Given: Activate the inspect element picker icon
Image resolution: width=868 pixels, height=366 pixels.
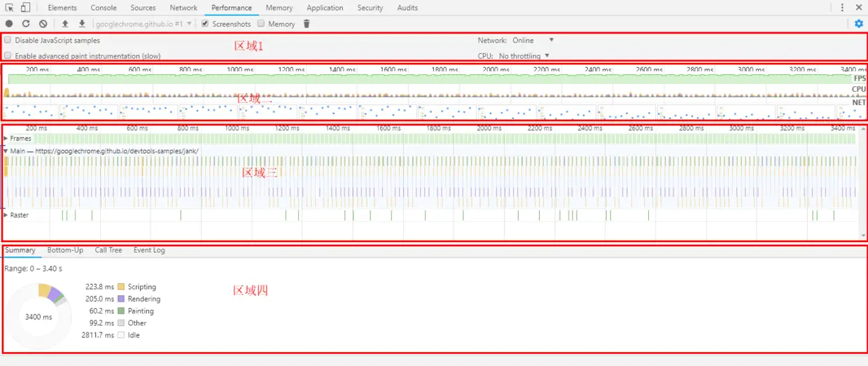Looking at the screenshot, I should [x=10, y=8].
